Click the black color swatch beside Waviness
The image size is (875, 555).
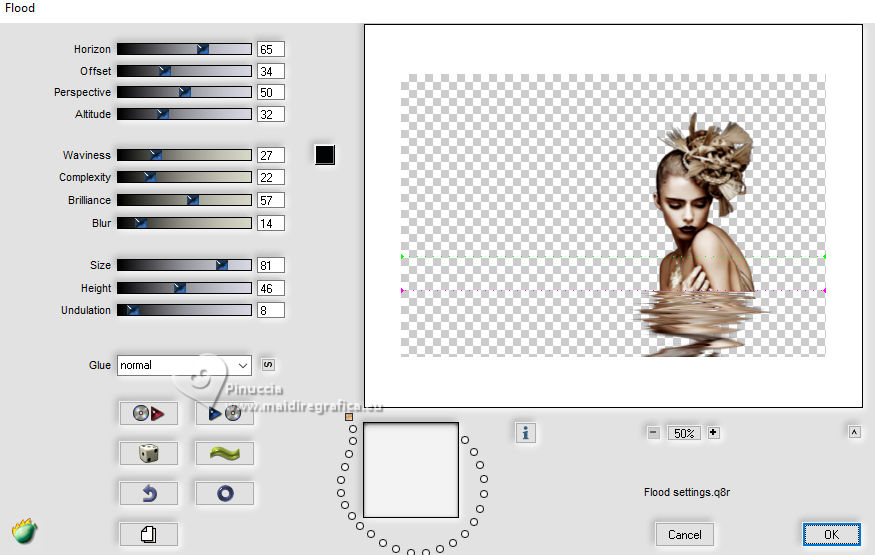pyautogui.click(x=324, y=155)
